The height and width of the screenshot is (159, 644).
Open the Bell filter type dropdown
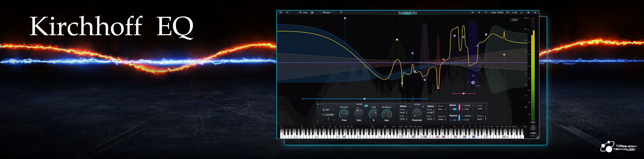(328, 110)
